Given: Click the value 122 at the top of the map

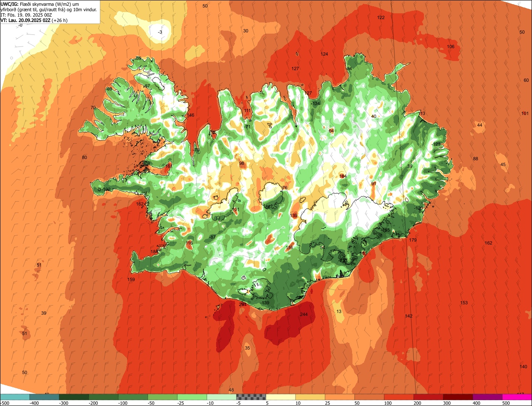Looking at the screenshot, I should click(x=381, y=17).
